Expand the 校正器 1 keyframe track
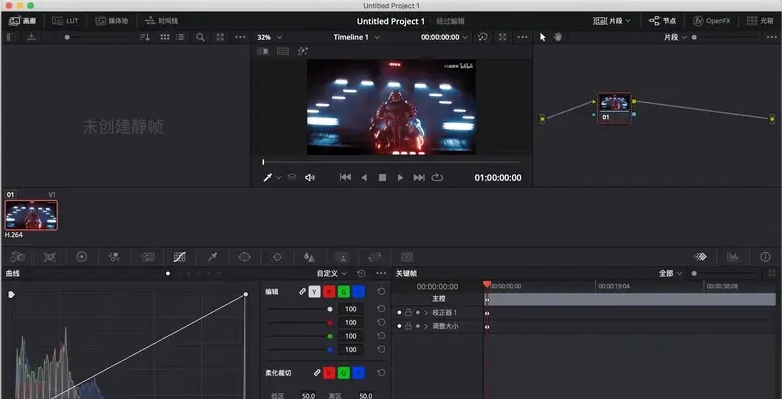Screen dimensions: 782x399 tap(426, 313)
